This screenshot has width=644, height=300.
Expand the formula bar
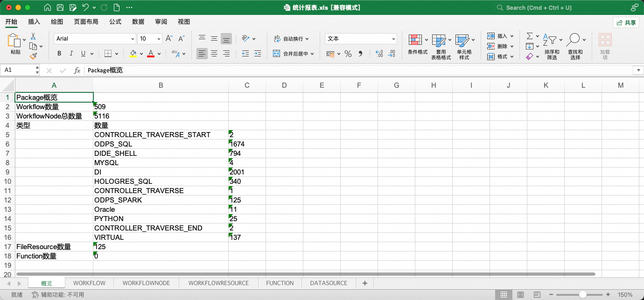638,70
